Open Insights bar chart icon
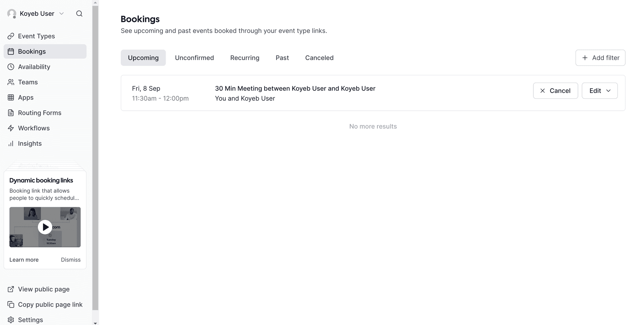644x325 pixels. (x=11, y=144)
